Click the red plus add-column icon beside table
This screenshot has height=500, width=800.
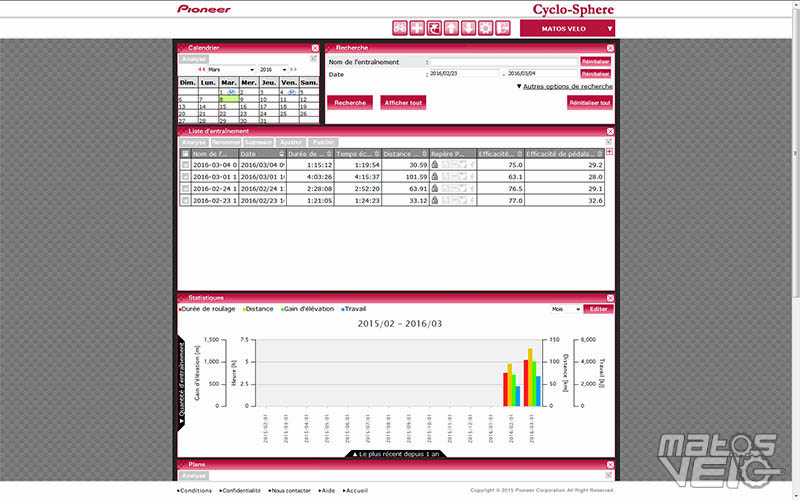pyautogui.click(x=609, y=152)
